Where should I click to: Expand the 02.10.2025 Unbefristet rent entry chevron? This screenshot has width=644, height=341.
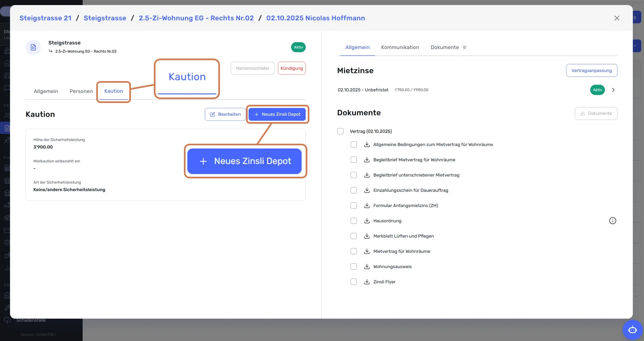(x=613, y=90)
